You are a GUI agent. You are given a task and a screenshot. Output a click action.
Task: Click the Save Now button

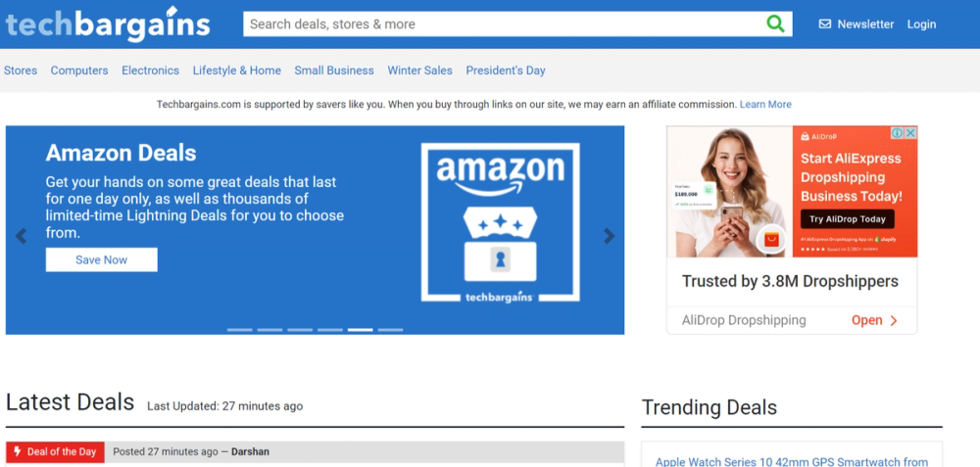tap(101, 259)
